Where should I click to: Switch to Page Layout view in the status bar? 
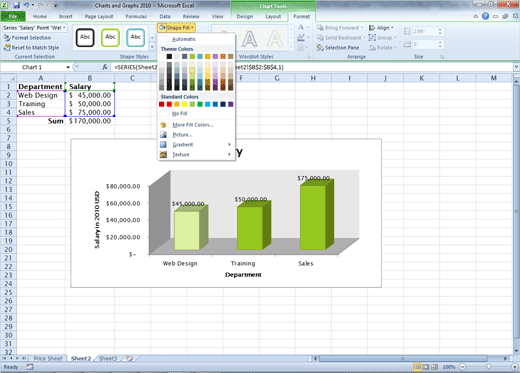click(x=426, y=367)
